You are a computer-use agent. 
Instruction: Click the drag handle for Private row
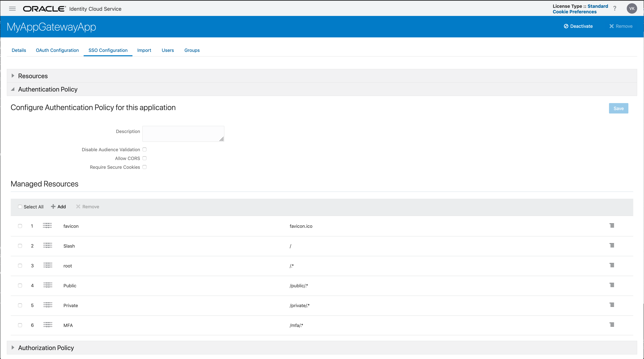coord(48,305)
